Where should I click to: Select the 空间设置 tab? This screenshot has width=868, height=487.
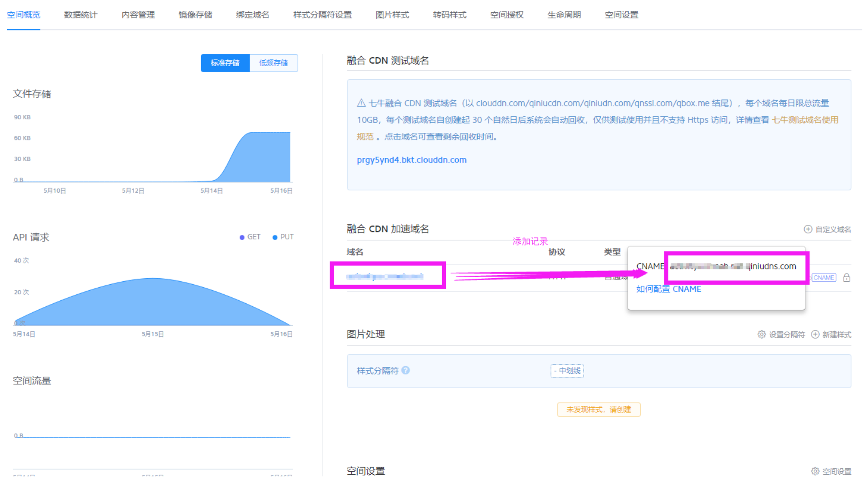(622, 15)
